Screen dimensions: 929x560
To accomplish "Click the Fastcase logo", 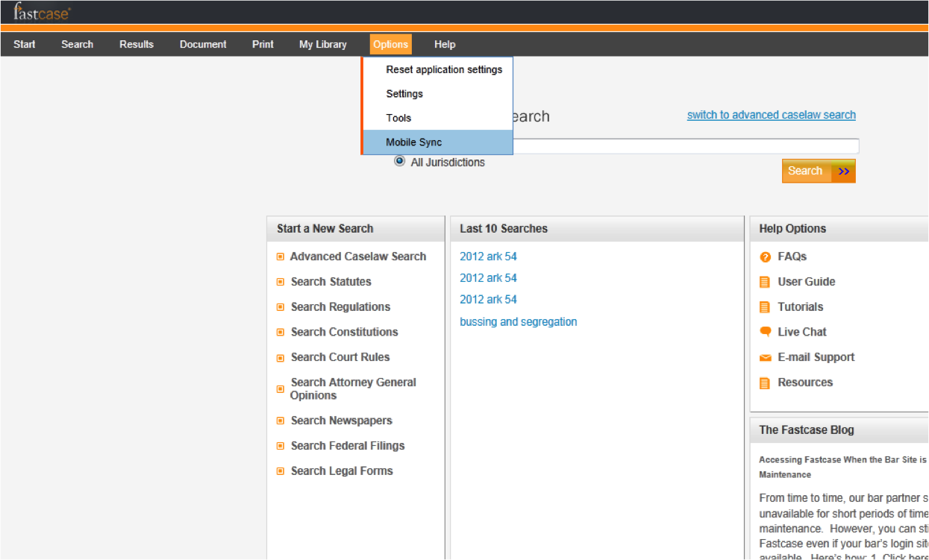I will coord(42,12).
